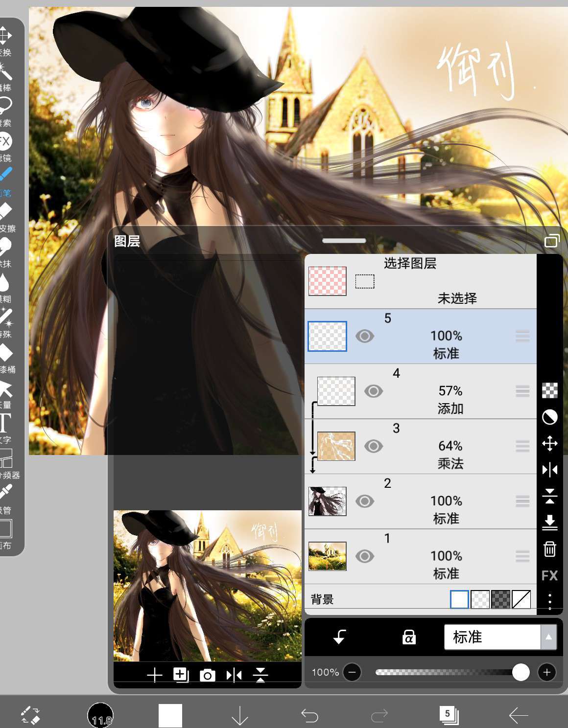
Task: Choose the diagonal-line background swatch
Action: [521, 599]
